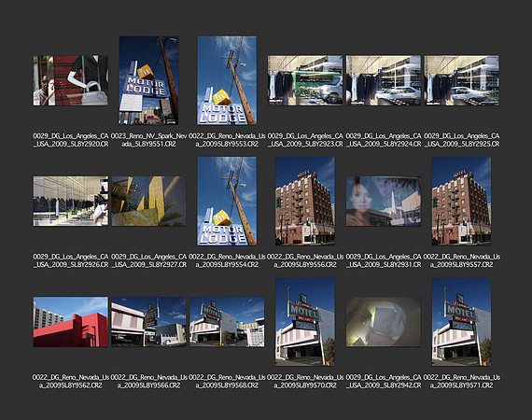Screen dimensions: 532x420
Task: Open Motor Lodge thumbnail 5L8Y9551
Action: [x=148, y=80]
